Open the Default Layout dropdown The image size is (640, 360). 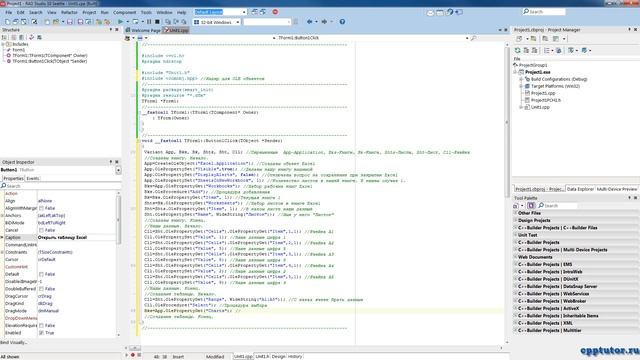pyautogui.click(x=244, y=12)
